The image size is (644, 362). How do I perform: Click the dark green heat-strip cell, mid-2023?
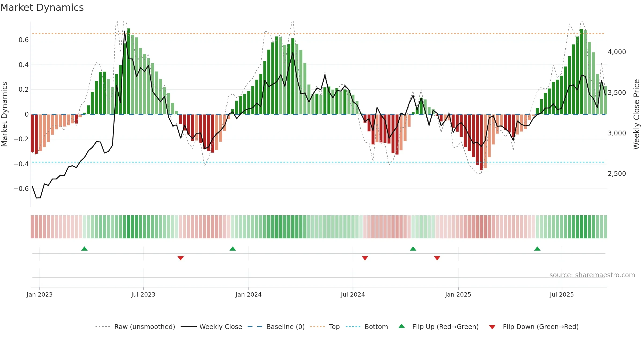tap(129, 227)
